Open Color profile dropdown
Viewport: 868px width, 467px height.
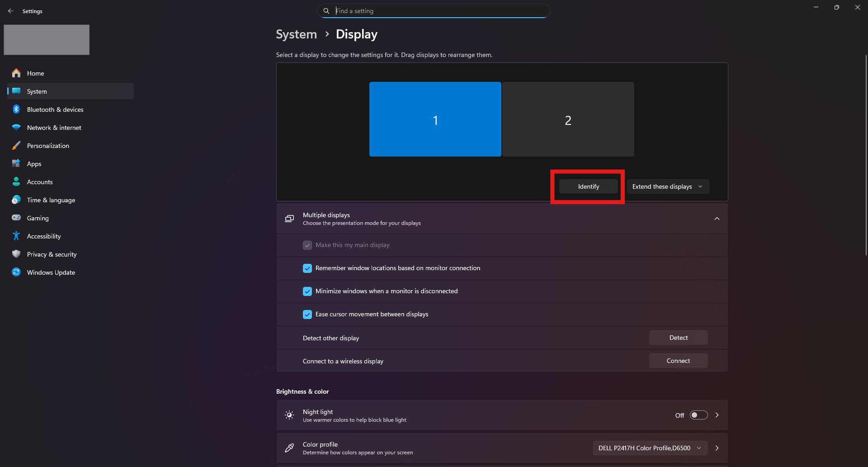650,448
